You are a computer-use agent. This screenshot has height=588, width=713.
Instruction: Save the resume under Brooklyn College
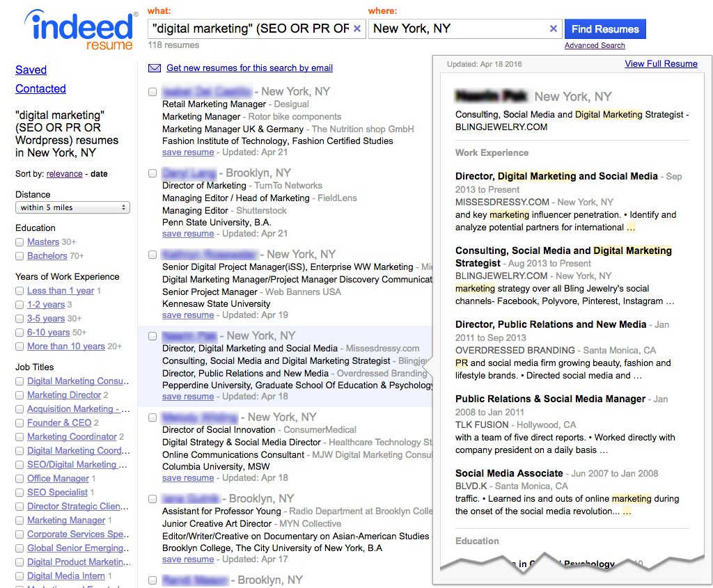tap(188, 559)
